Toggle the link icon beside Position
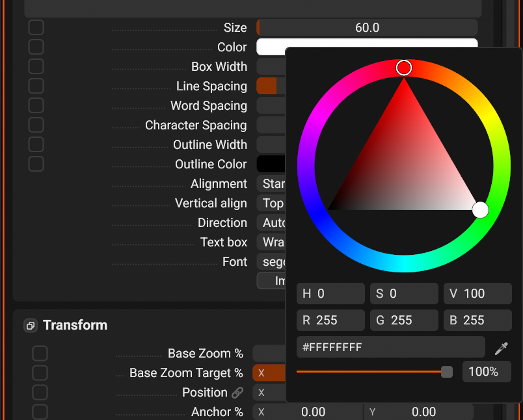 click(237, 392)
